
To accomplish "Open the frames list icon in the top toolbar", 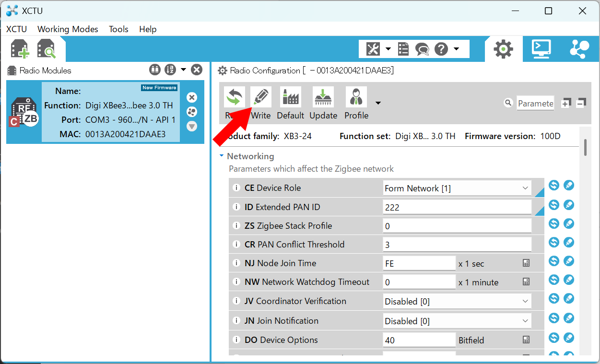I will (403, 48).
